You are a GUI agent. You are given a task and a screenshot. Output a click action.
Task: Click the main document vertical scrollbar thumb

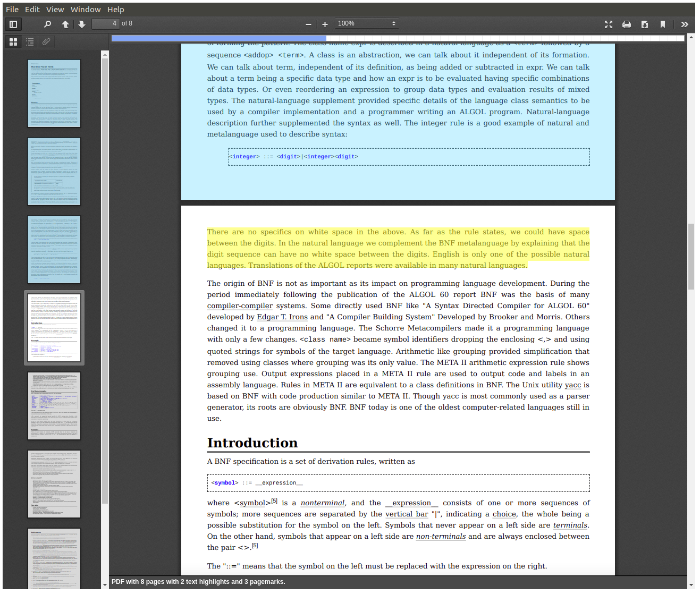[x=691, y=257]
